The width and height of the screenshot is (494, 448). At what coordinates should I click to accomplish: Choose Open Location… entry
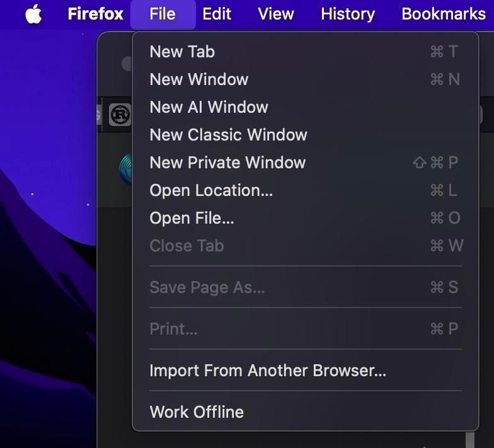coord(305,190)
